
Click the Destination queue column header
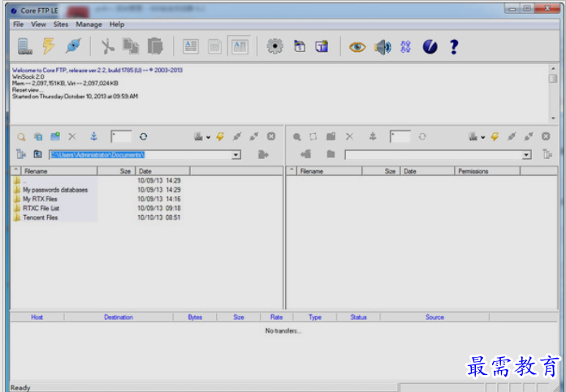[x=119, y=317]
